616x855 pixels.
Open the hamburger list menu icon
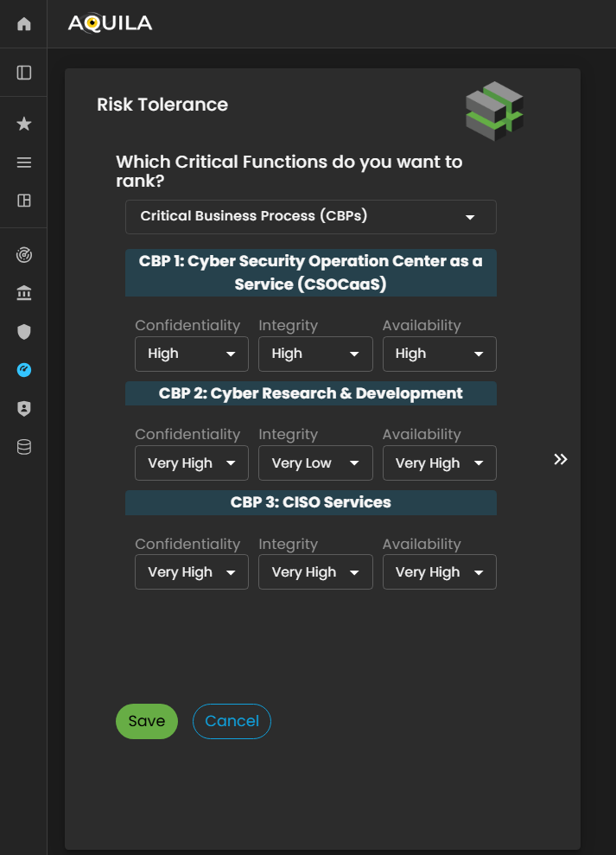(x=24, y=163)
